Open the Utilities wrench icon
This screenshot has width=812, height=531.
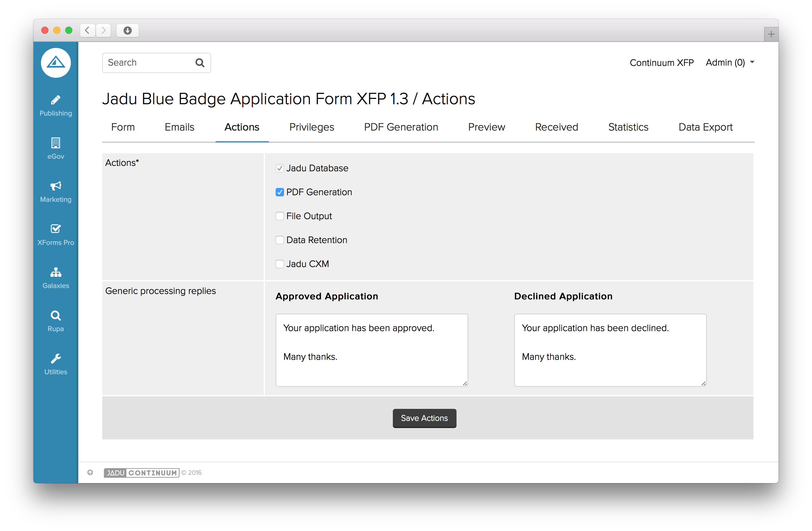tap(56, 359)
